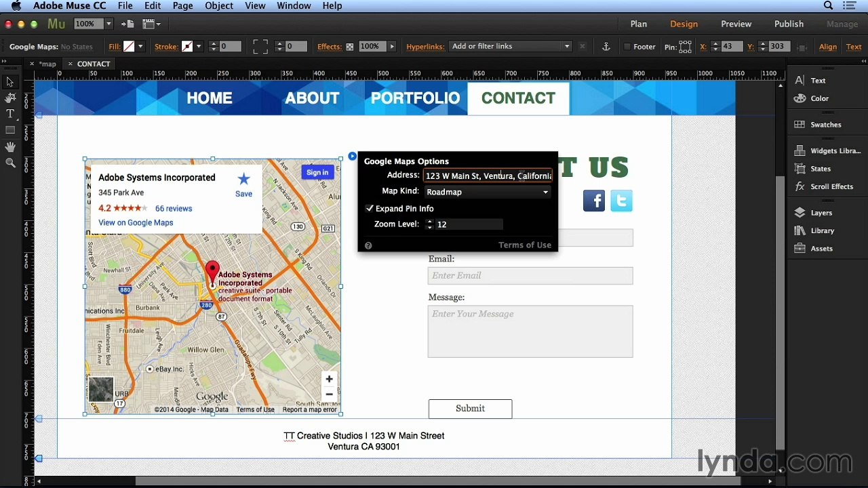868x488 pixels.
Task: Click the Y position stepper
Action: point(762,47)
